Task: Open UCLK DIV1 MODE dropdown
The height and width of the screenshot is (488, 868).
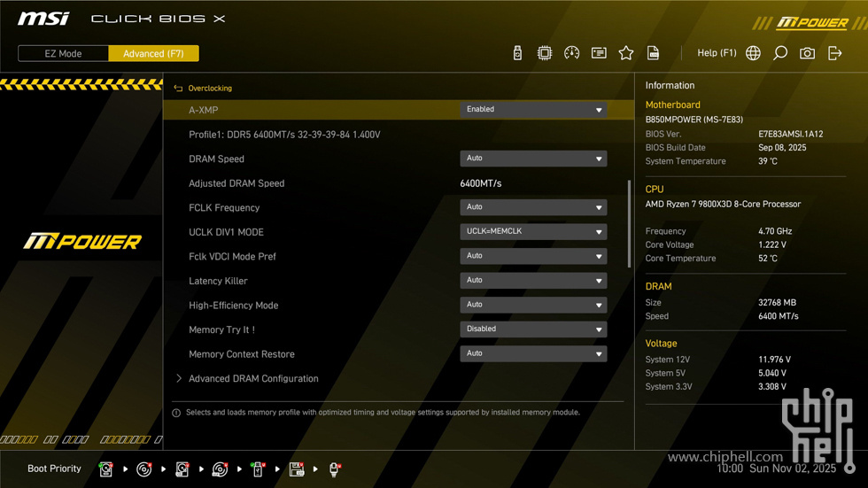Action: coord(533,231)
